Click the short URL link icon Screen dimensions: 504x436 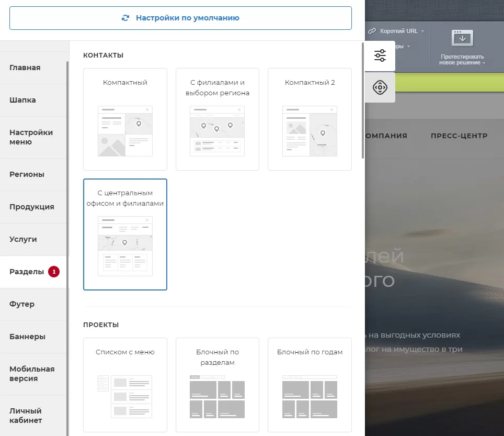point(372,31)
